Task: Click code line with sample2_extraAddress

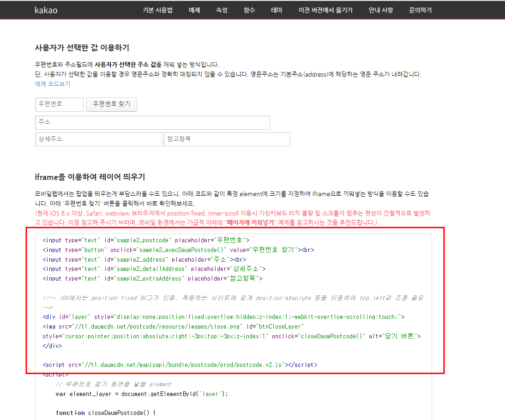Action: 152,279
